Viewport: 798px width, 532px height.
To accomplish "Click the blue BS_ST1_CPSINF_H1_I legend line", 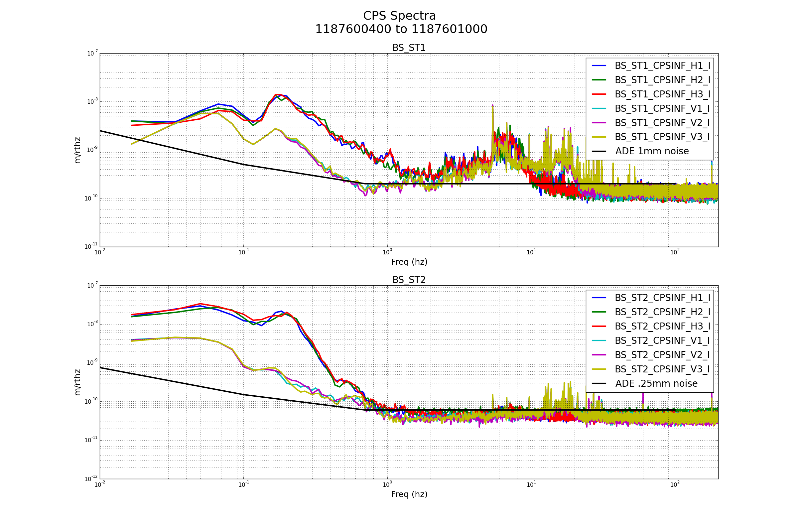I will click(x=599, y=66).
